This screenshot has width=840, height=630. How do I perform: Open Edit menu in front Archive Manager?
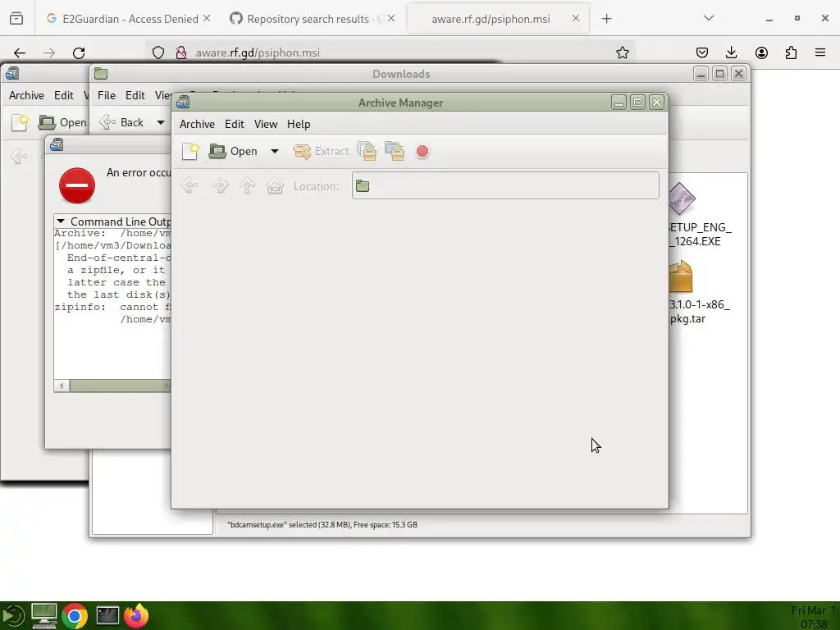pyautogui.click(x=234, y=125)
